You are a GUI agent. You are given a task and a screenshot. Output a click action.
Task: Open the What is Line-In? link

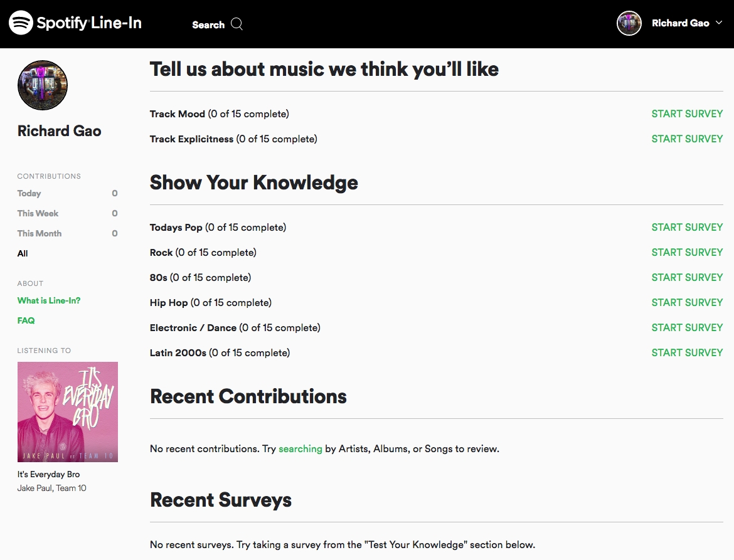click(x=49, y=300)
